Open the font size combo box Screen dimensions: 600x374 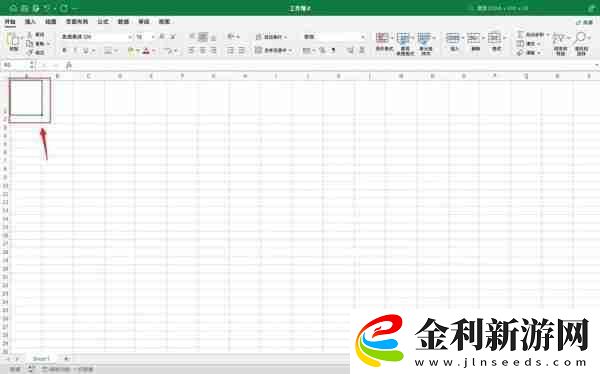tap(145, 37)
